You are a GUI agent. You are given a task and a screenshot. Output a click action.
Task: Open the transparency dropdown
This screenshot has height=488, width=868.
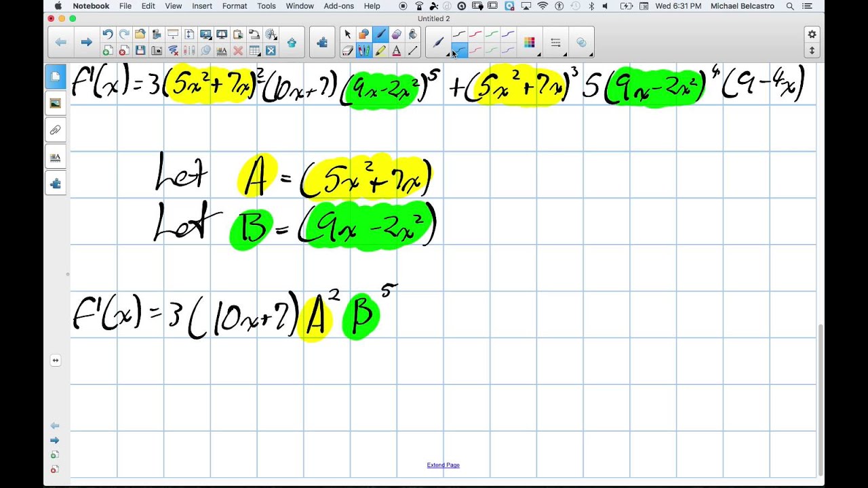581,42
